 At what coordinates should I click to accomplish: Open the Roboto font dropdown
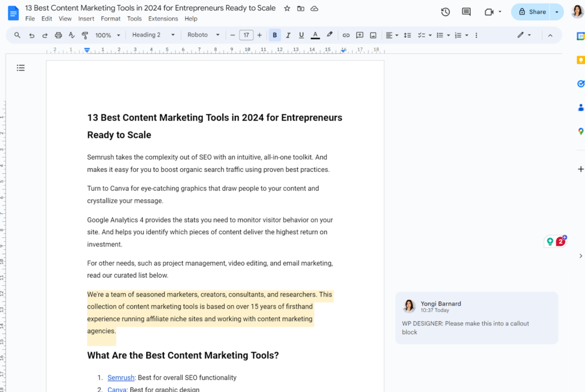point(203,35)
